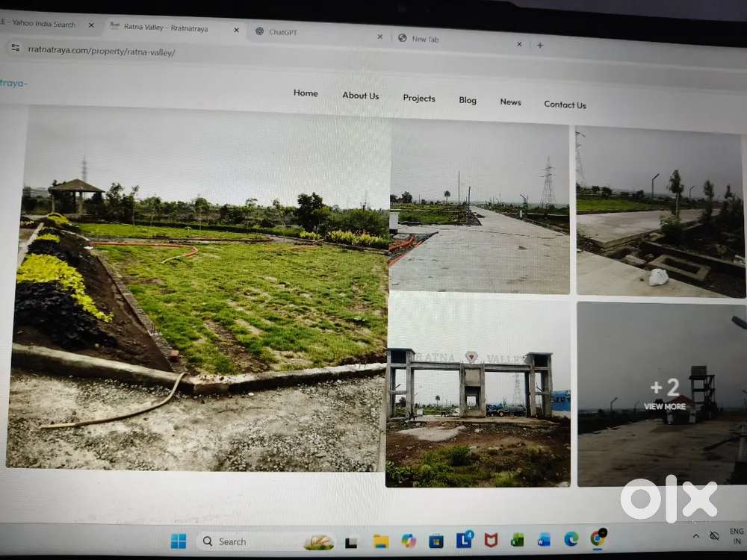
Task: Click the site information icon in address bar
Action: [14, 49]
